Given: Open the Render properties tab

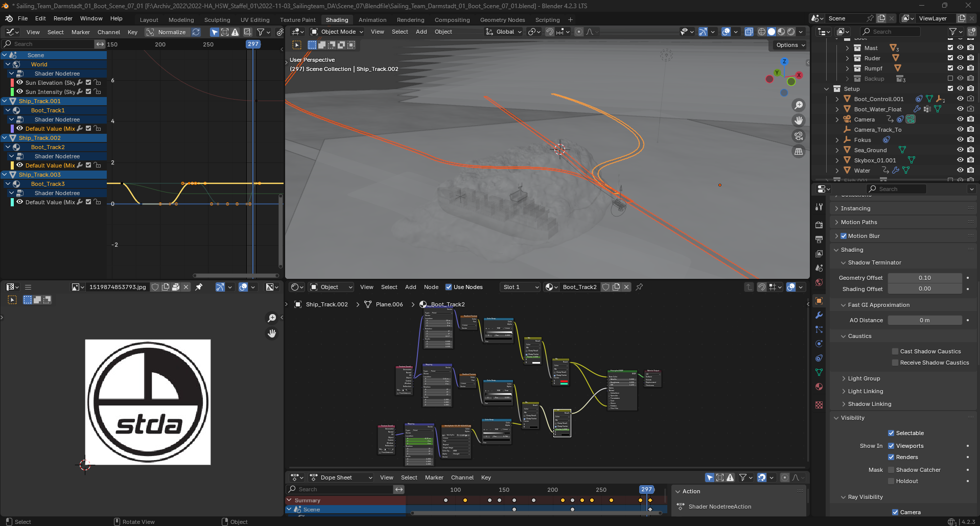Looking at the screenshot, I should (x=819, y=225).
